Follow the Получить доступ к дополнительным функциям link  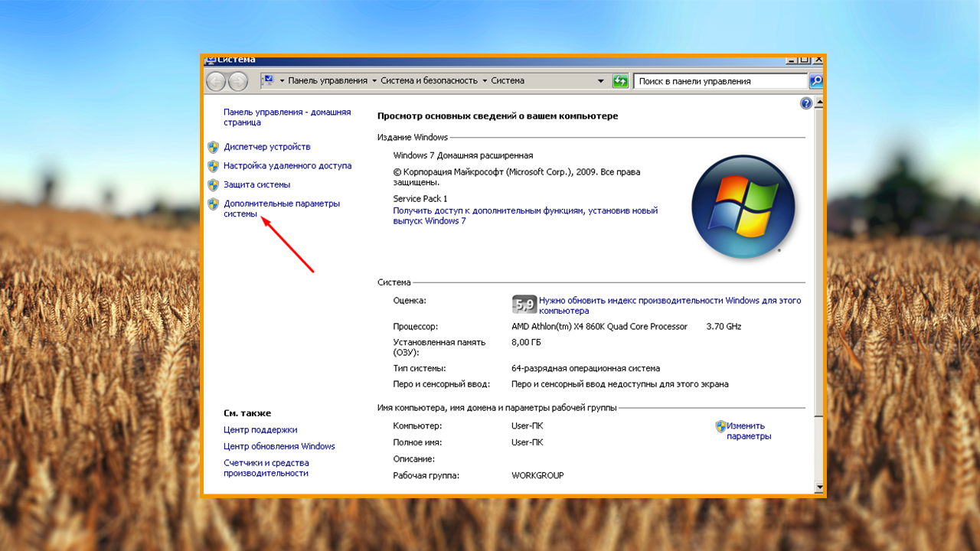525,216
